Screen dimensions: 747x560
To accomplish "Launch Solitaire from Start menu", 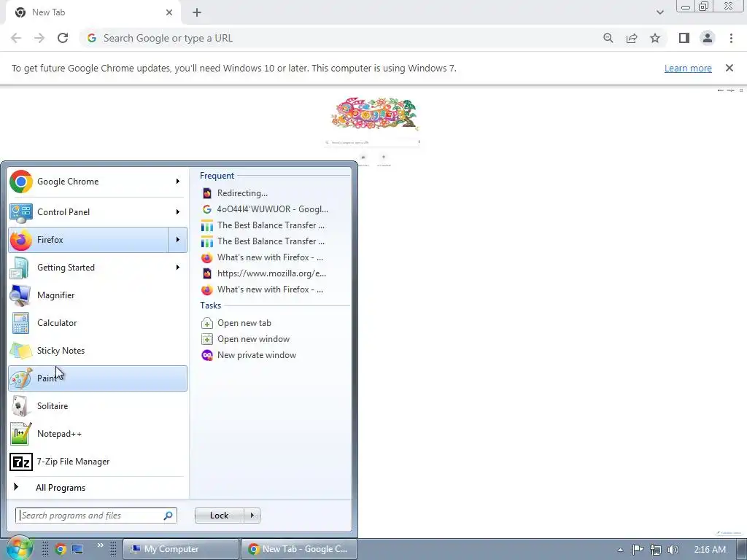I will [98, 406].
